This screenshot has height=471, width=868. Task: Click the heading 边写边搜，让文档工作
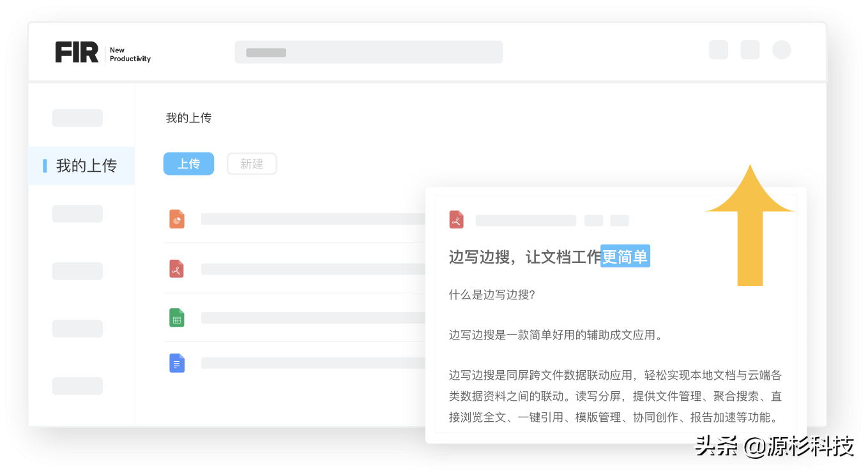coord(525,257)
